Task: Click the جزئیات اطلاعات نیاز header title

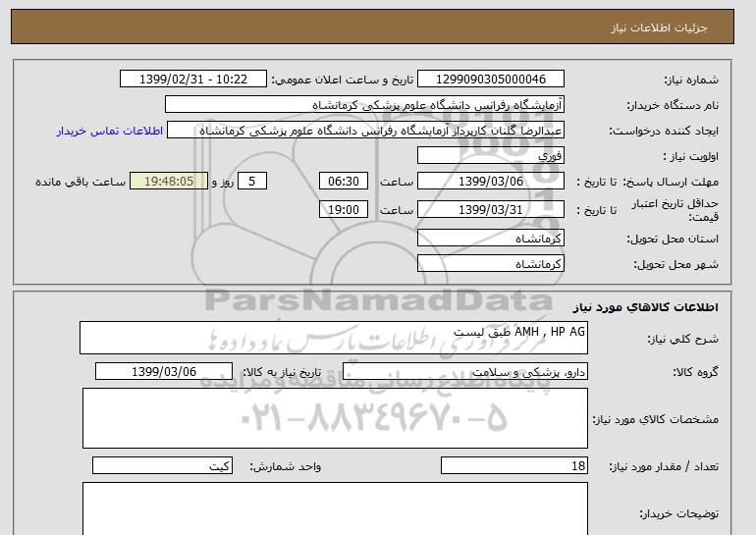Action: tap(659, 27)
